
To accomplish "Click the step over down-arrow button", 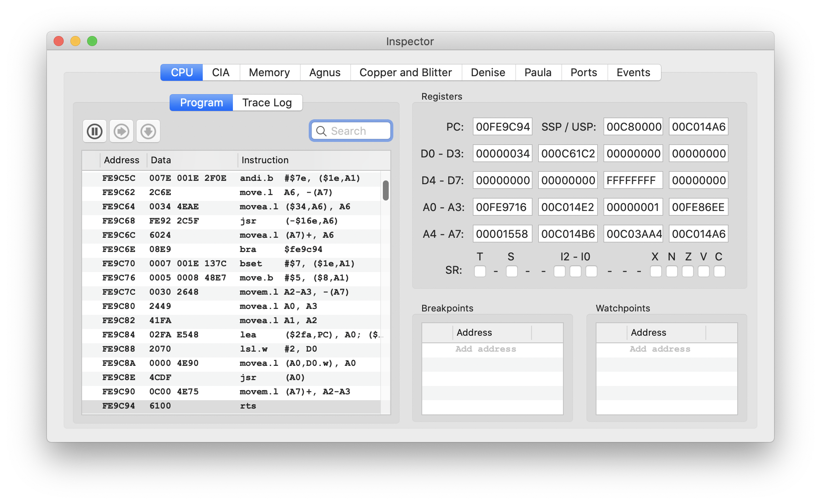I will click(148, 131).
